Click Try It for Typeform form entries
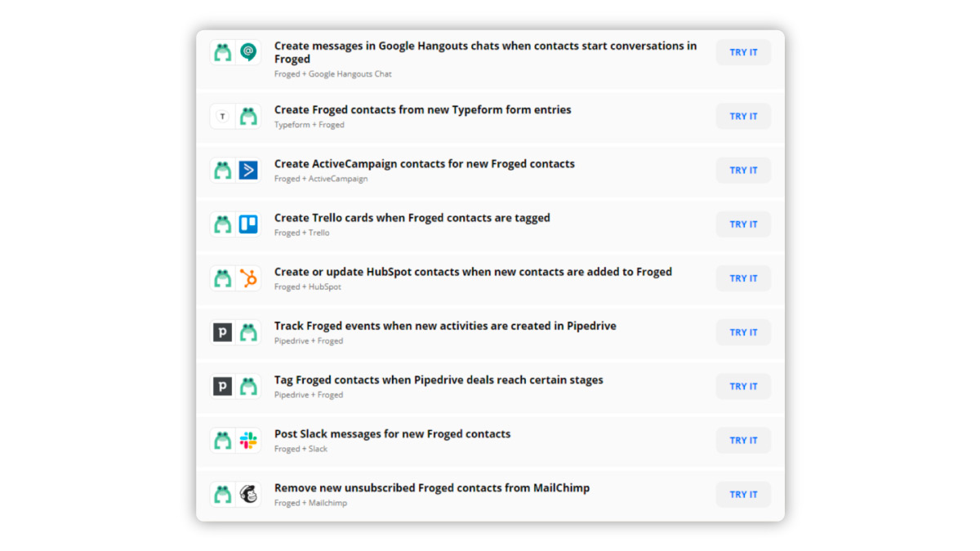Screen dimensions: 980x551 pos(743,117)
